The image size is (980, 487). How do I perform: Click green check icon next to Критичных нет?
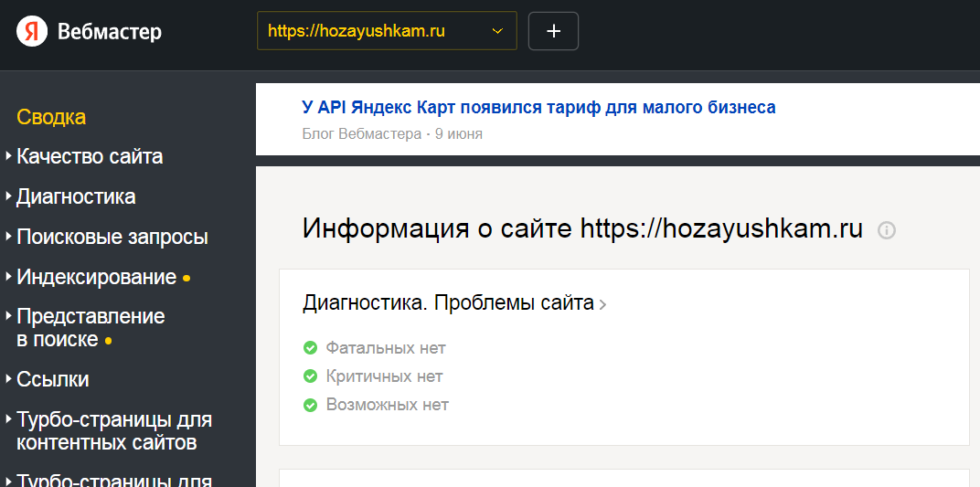311,376
